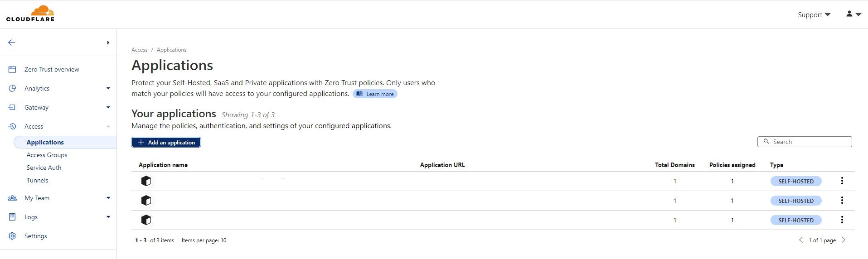Click Gateway label in sidebar

tap(36, 107)
